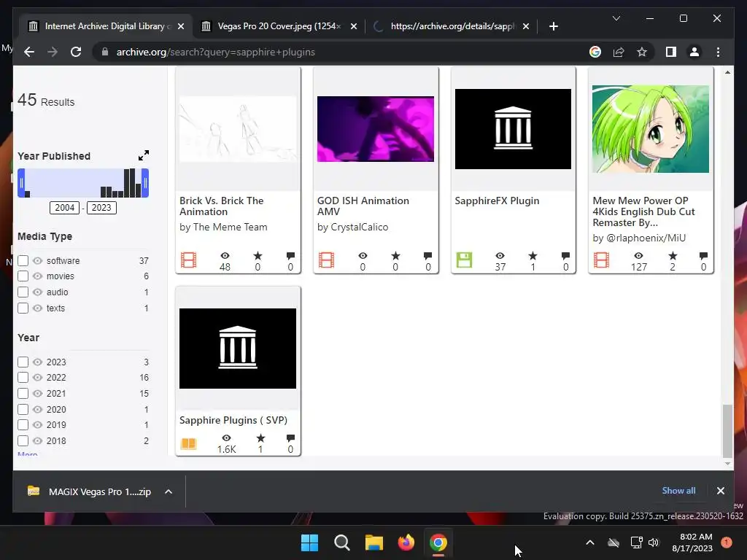The image size is (747, 560).
Task: Open Windows taskbar search
Action: [342, 542]
